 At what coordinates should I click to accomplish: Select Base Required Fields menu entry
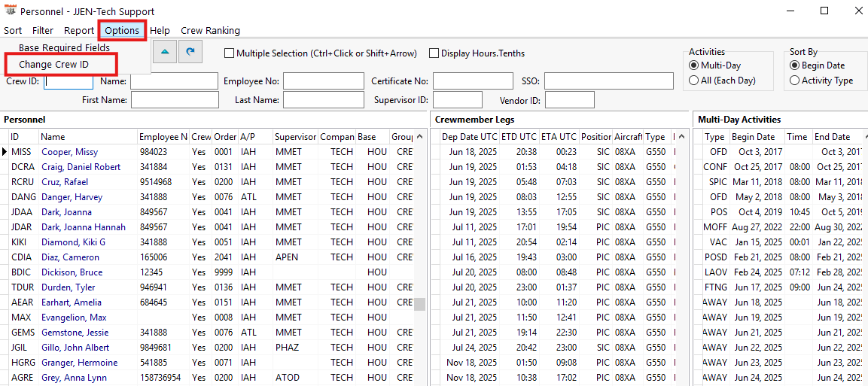[x=64, y=48]
